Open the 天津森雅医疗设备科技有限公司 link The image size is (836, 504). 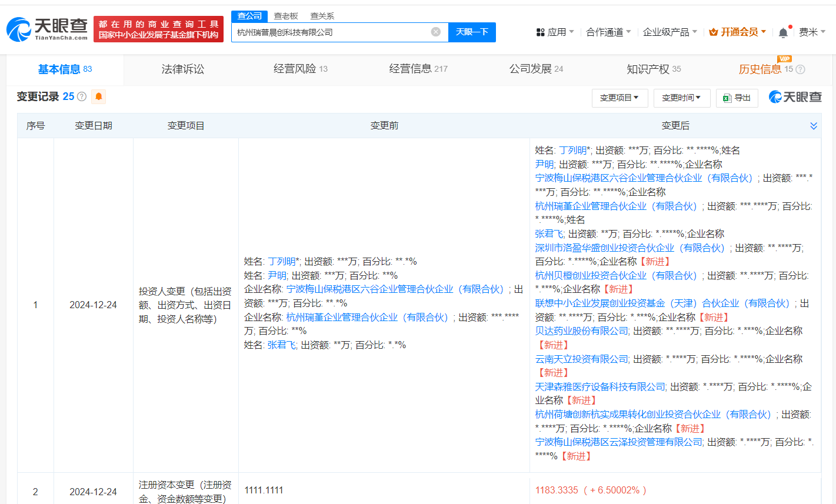click(601, 387)
